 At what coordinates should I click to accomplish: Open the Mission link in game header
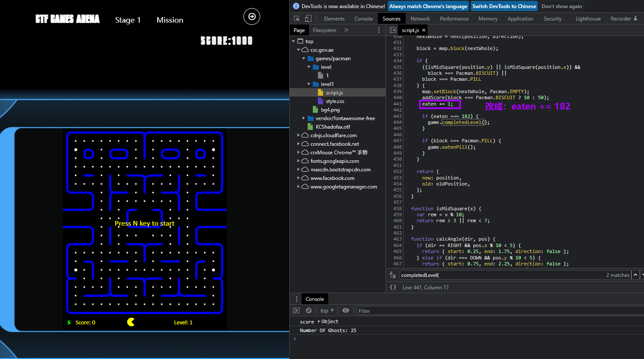[x=170, y=20]
